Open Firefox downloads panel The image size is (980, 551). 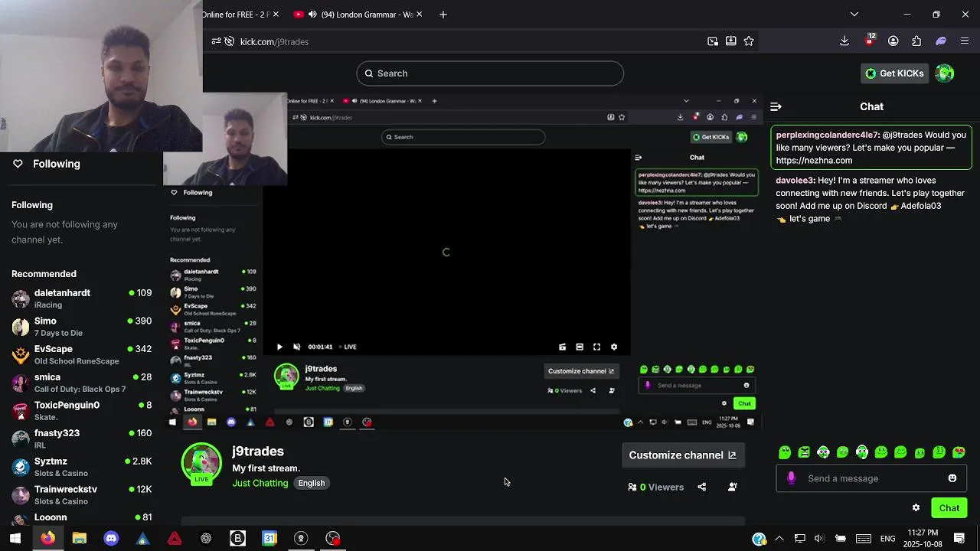coord(844,41)
